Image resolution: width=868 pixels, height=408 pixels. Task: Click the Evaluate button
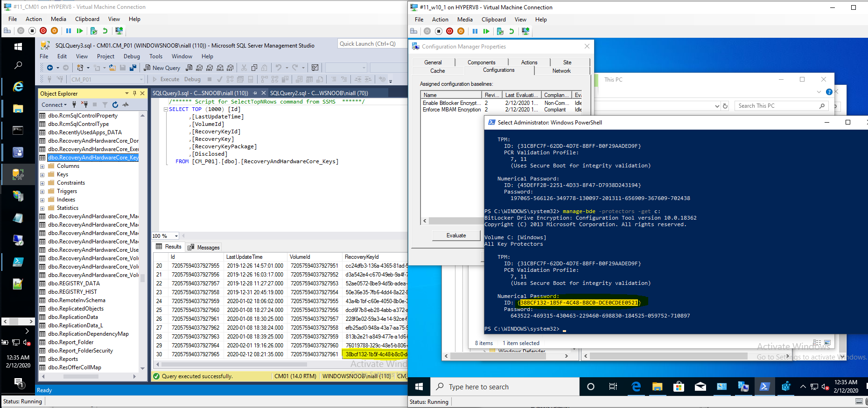(456, 235)
